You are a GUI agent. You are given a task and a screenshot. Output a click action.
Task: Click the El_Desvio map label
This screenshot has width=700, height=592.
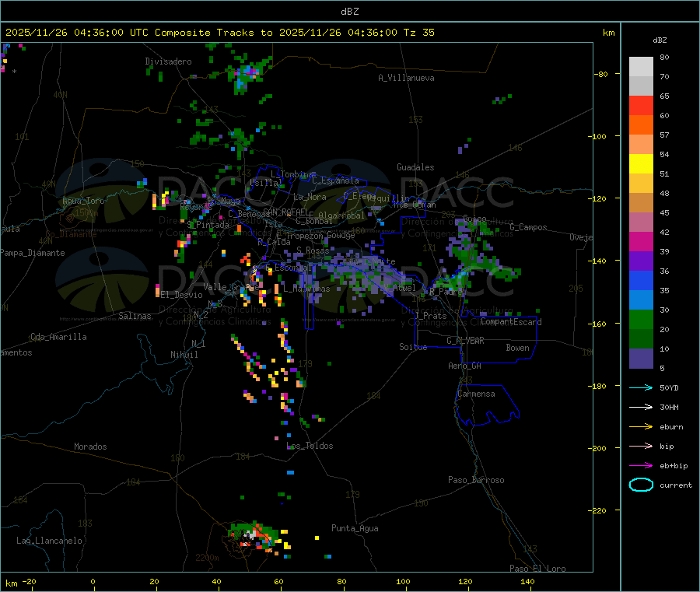(182, 295)
